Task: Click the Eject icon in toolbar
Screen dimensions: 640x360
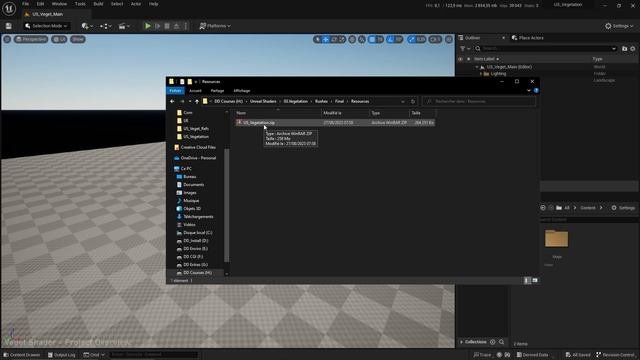Action: click(x=176, y=26)
